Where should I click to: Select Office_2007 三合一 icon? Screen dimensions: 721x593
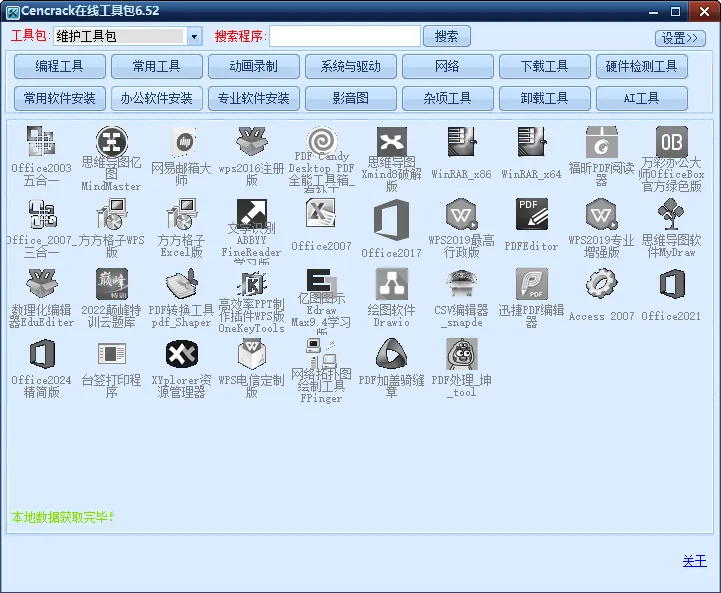(41, 213)
